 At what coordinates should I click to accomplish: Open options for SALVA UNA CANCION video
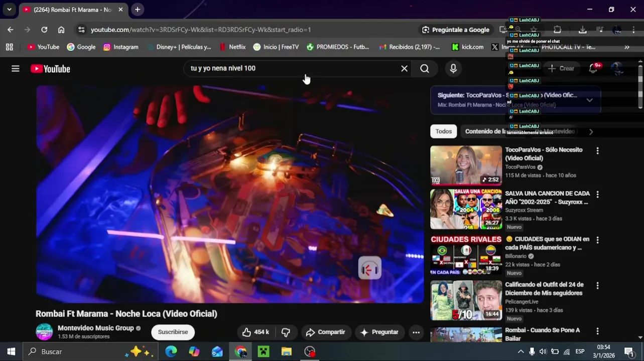pyautogui.click(x=597, y=194)
